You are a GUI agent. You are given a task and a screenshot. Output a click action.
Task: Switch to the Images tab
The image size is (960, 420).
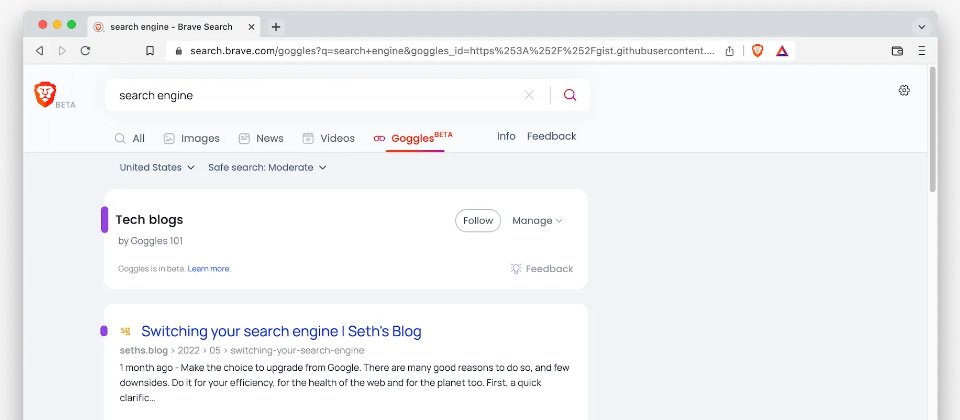[192, 138]
